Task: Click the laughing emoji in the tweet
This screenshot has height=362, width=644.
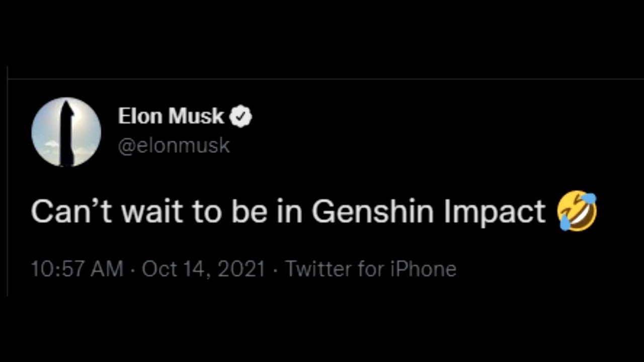Action: tap(577, 211)
